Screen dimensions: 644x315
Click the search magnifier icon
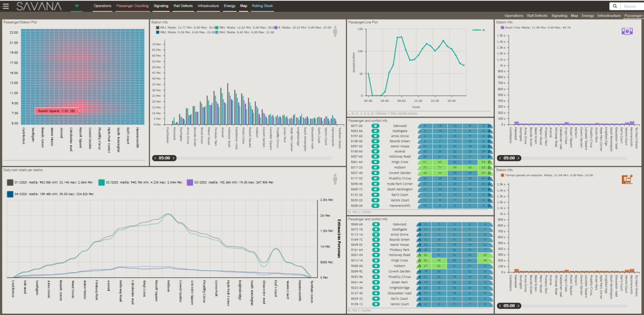[615, 6]
